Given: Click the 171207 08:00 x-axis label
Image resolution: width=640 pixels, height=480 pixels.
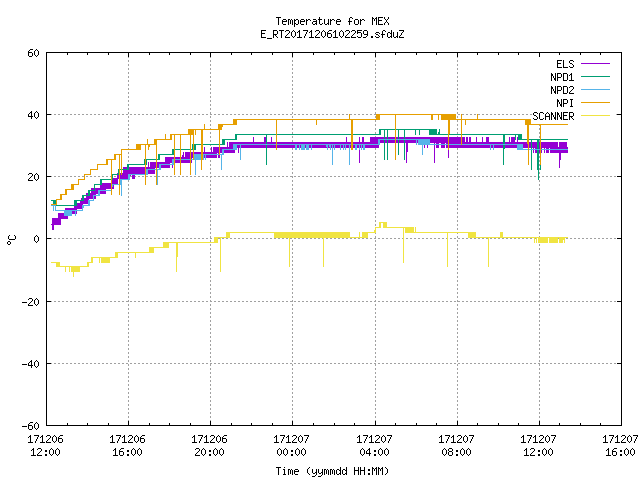Looking at the screenshot, I should (456, 446).
